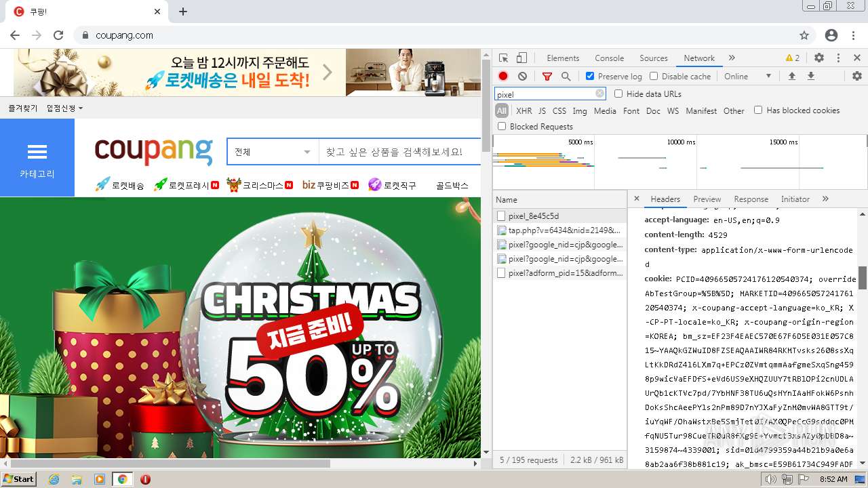Open network search magnifier icon
This screenshot has width=868, height=488.
566,77
